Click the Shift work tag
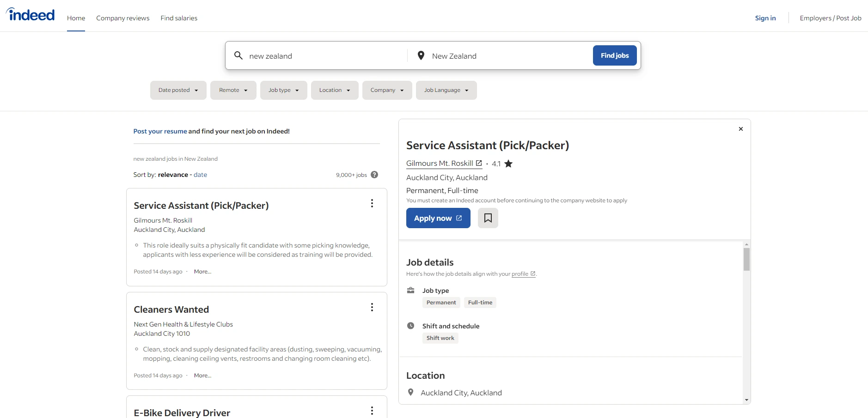Viewport: 868px width, 418px height. [440, 338]
